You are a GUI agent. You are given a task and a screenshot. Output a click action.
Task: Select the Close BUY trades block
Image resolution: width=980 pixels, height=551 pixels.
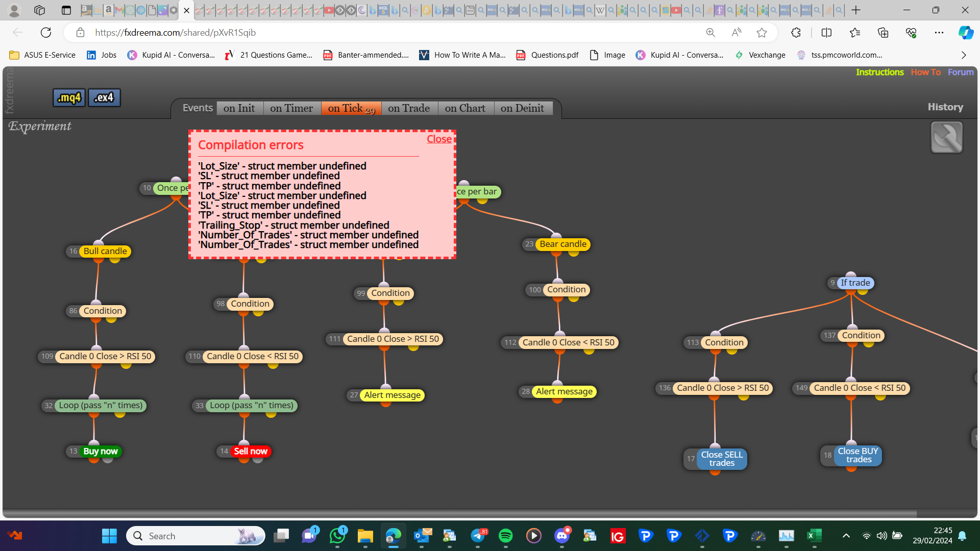click(857, 455)
